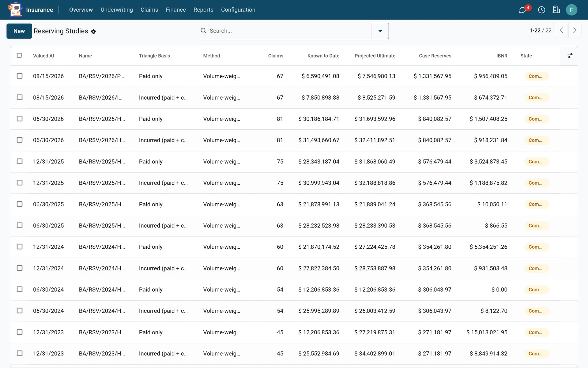Go to previous page arrow
588x368 pixels.
point(561,30)
